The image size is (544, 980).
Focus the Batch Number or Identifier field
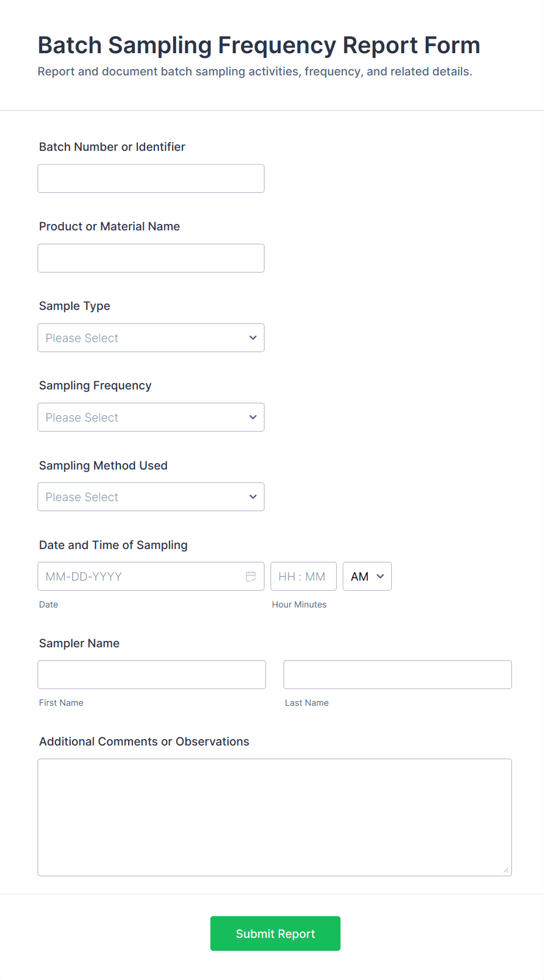click(150, 178)
